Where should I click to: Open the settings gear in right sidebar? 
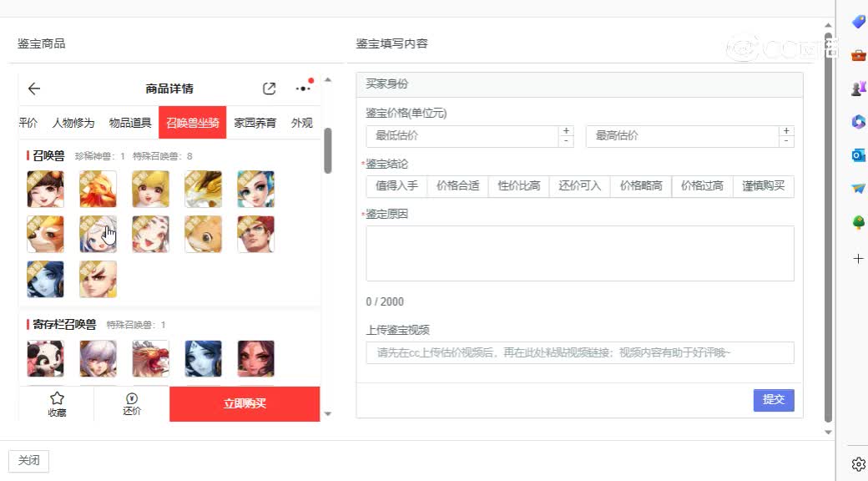coord(859,464)
